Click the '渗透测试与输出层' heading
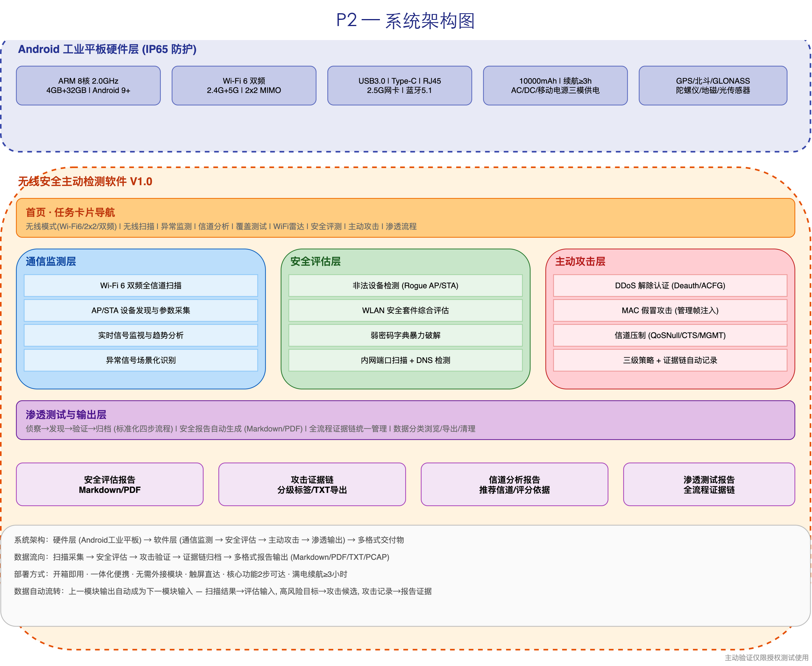Image resolution: width=812 pixels, height=666 pixels. [66, 415]
